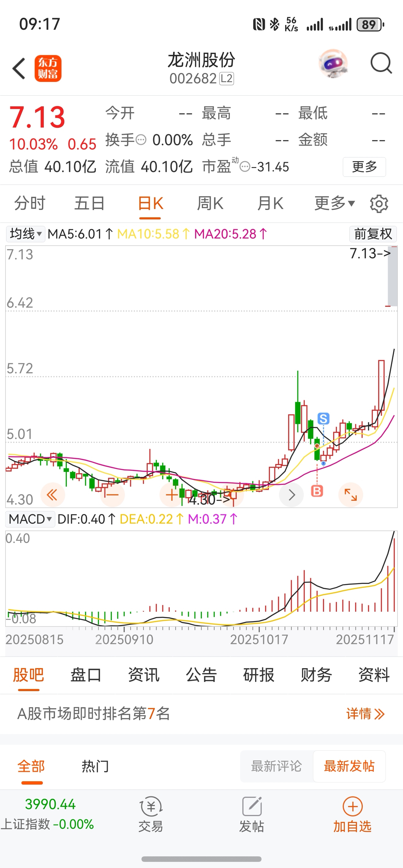The image size is (403, 868).
Task: Switch to 最新发帖 sorting
Action: [349, 766]
